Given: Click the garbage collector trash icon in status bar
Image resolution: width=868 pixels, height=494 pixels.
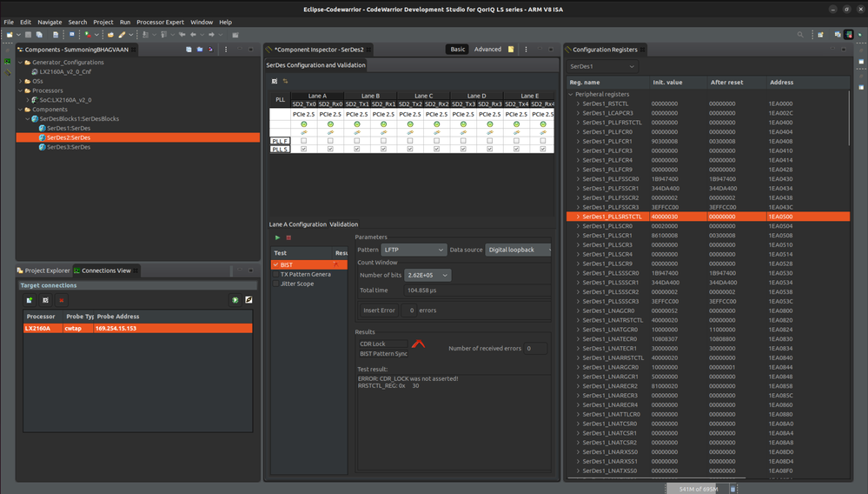Looking at the screenshot, I should pyautogui.click(x=733, y=489).
